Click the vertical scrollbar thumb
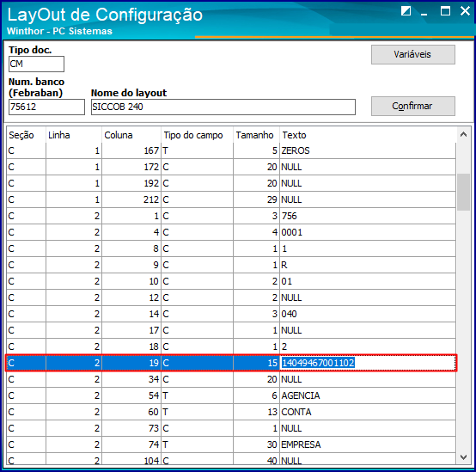The width and height of the screenshot is (476, 472). point(463,192)
